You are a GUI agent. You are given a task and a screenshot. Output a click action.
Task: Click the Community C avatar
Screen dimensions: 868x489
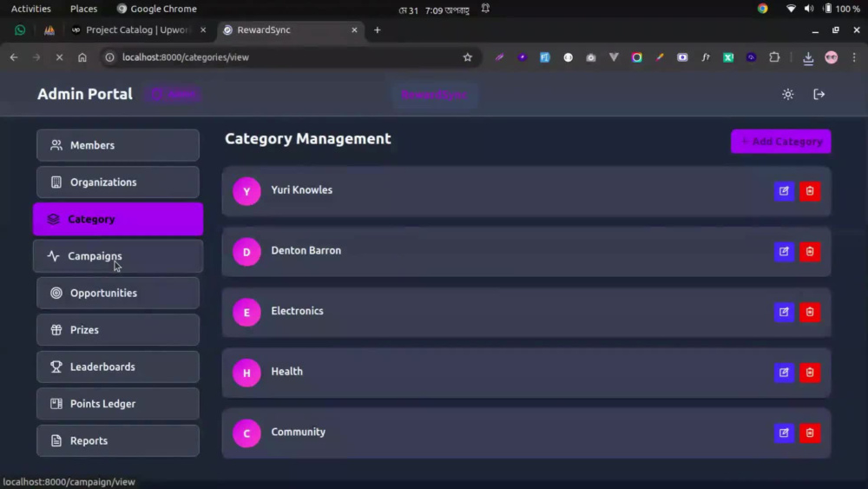click(247, 433)
